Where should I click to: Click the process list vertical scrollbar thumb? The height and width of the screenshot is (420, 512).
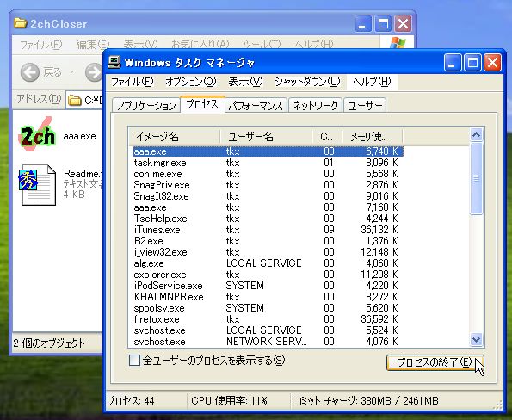tap(476, 178)
